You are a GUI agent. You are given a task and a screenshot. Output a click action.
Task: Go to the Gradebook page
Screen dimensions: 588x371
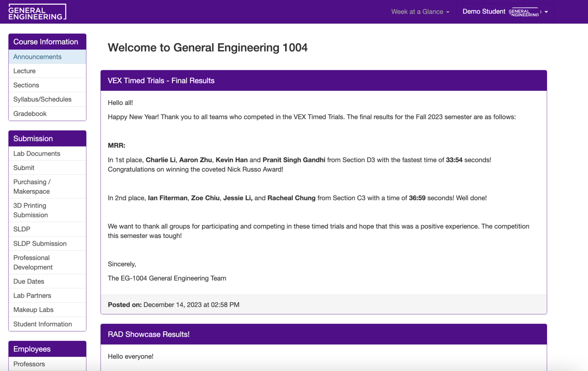coord(30,114)
